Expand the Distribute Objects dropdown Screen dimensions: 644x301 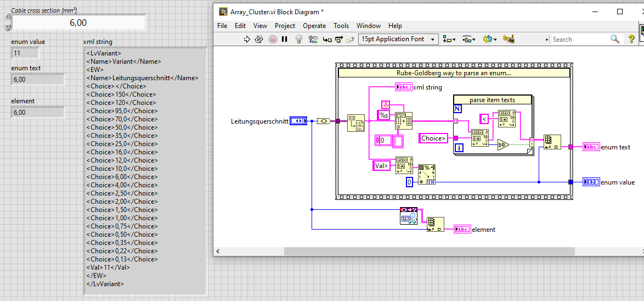pyautogui.click(x=468, y=40)
